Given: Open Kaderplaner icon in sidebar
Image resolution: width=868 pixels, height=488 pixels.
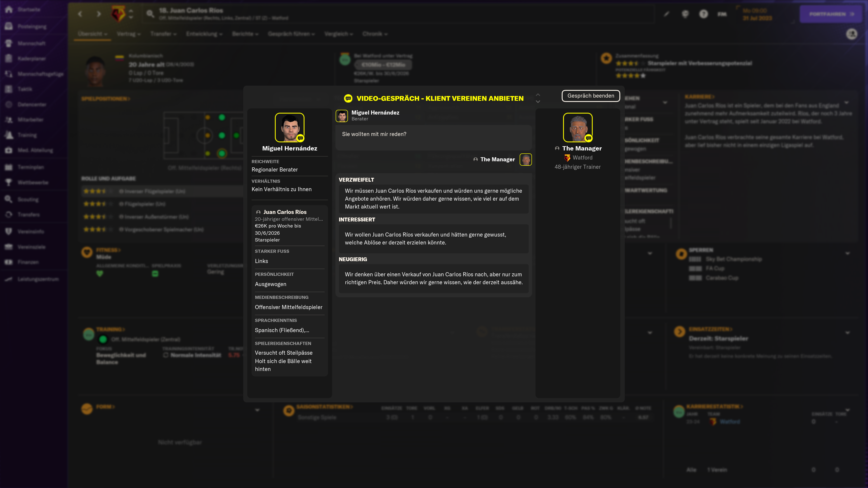Looking at the screenshot, I should click(x=9, y=59).
